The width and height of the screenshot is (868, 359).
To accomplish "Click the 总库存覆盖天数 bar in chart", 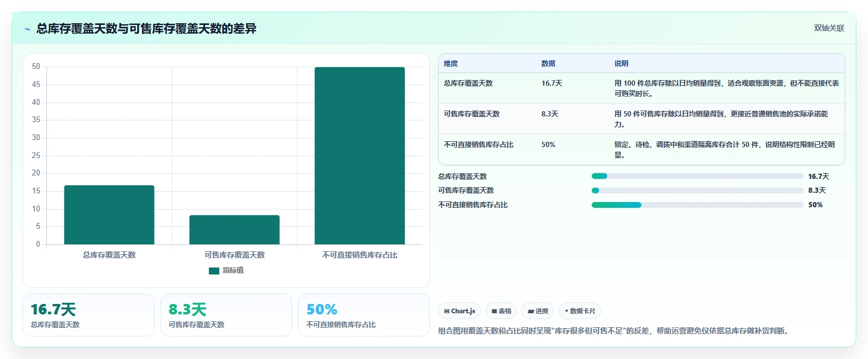I will pyautogui.click(x=109, y=215).
